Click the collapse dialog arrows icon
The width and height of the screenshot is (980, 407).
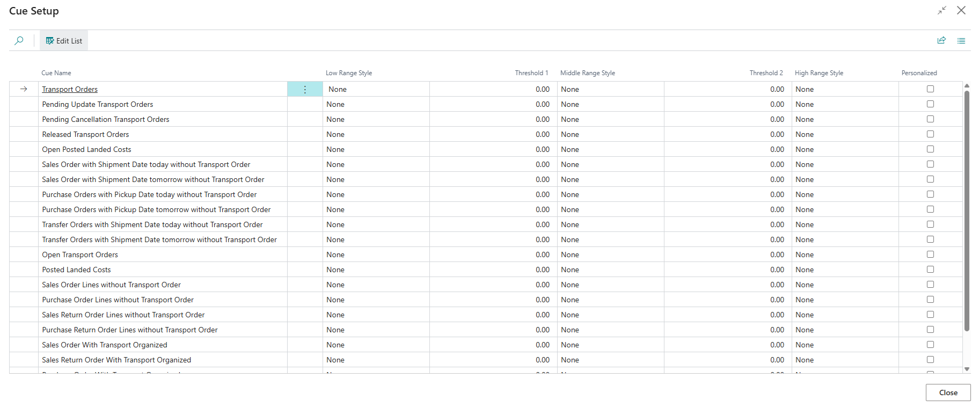[x=942, y=11]
